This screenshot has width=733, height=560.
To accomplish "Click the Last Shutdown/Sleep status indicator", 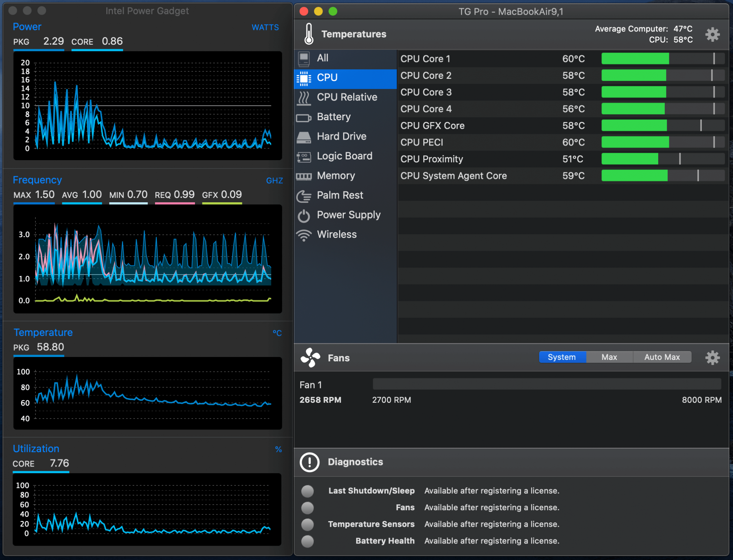I will [307, 491].
